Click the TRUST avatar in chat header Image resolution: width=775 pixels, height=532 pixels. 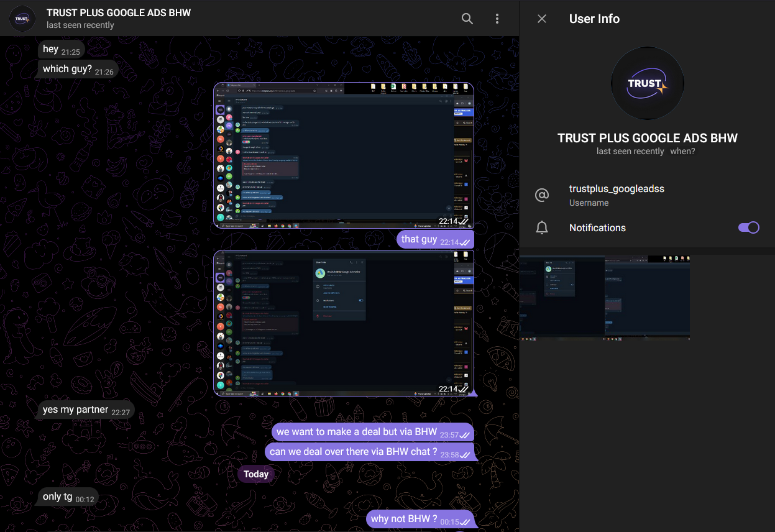point(22,19)
